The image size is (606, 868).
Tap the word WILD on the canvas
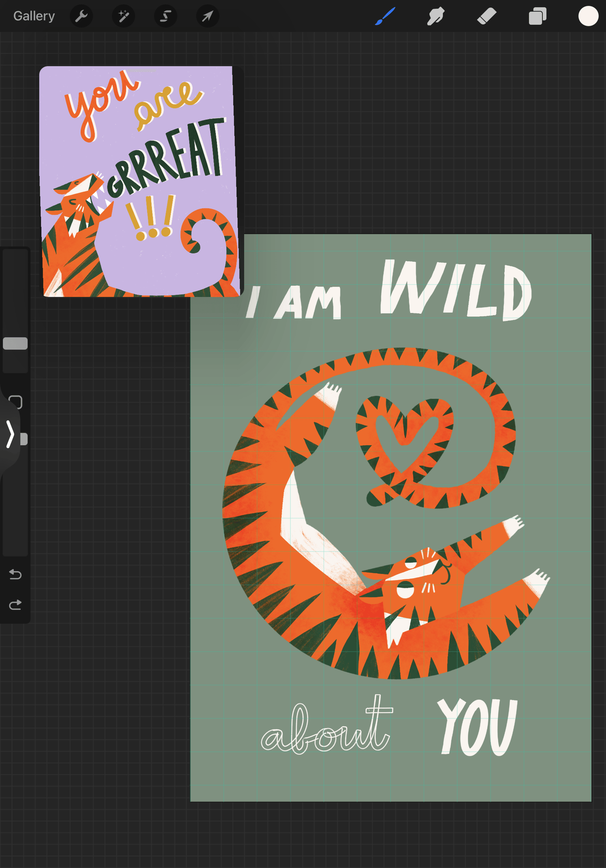456,290
